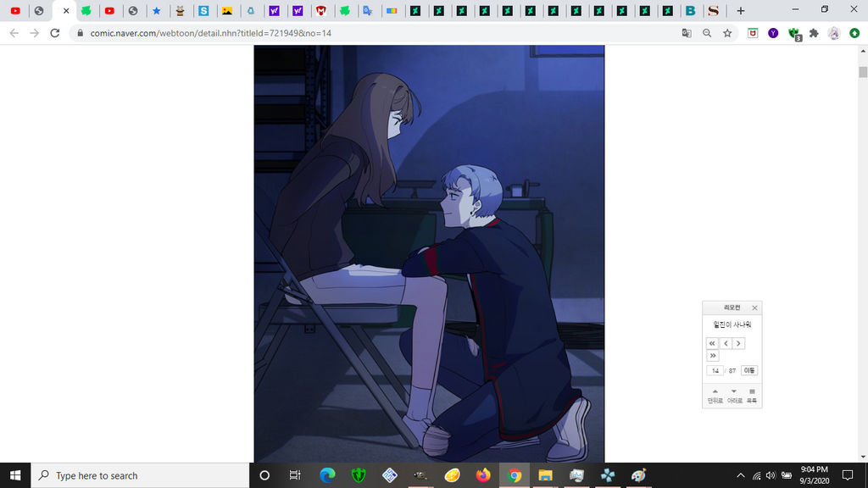Open the red McAfee WebAdvisor extension
Image resolution: width=868 pixels, height=488 pixels.
pyautogui.click(x=753, y=33)
